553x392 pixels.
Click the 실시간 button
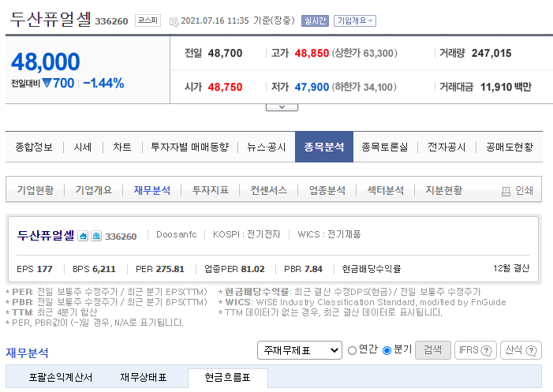(x=315, y=21)
